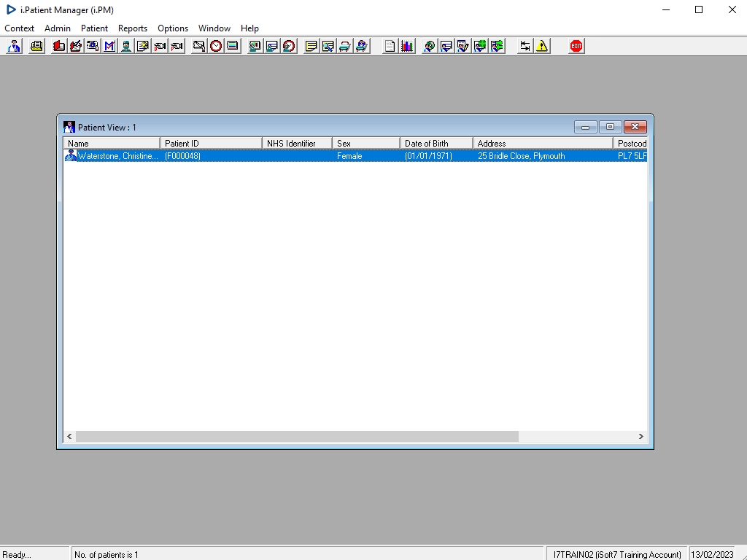Open the Help menu
Image resolution: width=747 pixels, height=560 pixels.
coord(249,28)
